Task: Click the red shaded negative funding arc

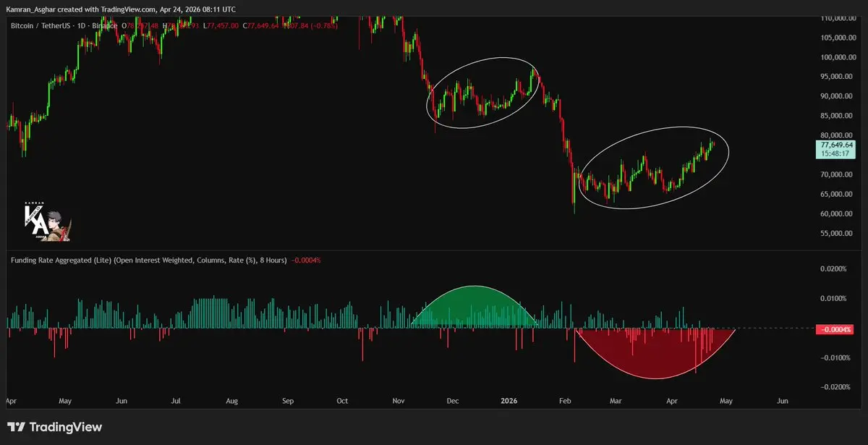Action: pyautogui.click(x=656, y=353)
